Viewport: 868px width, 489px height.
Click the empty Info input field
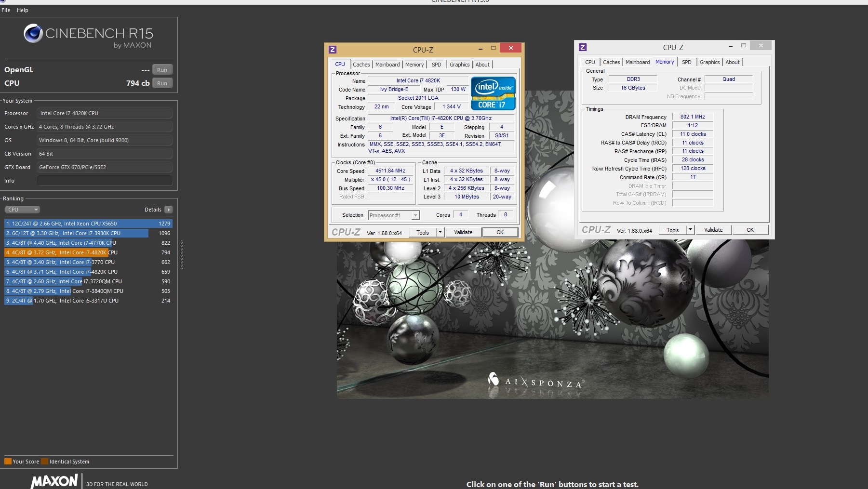tap(105, 181)
